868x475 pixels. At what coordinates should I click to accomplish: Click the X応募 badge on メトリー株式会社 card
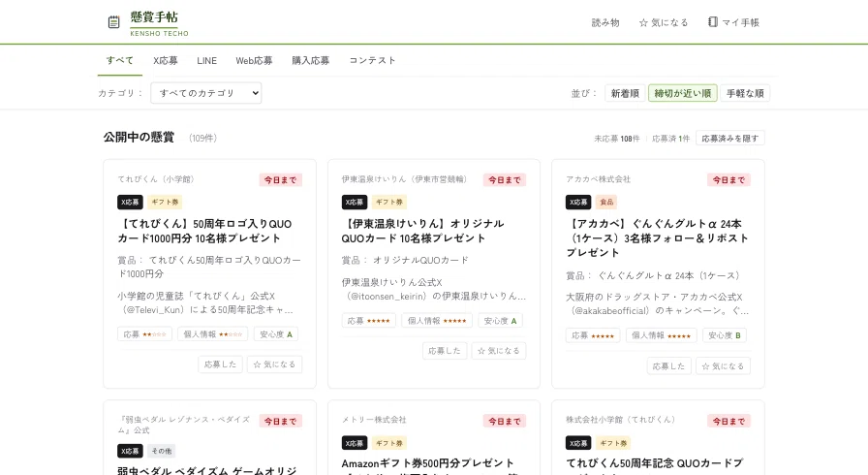click(x=355, y=443)
